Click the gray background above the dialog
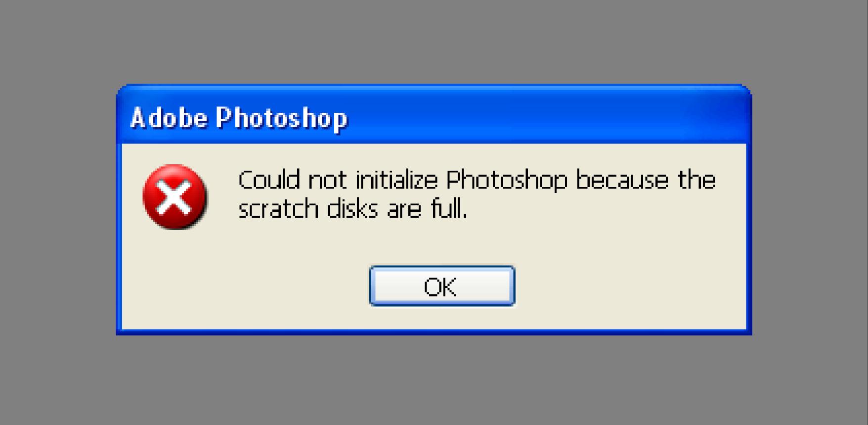 point(434,42)
